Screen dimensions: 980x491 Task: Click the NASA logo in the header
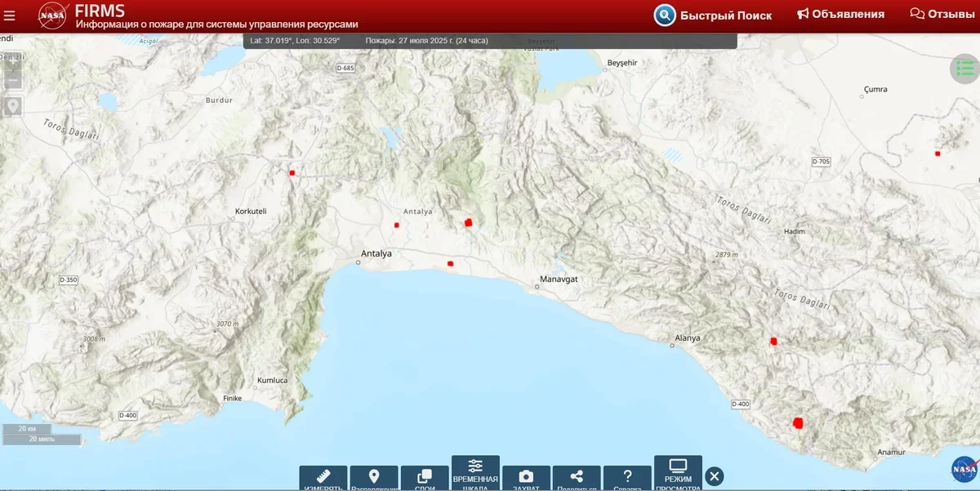point(52,16)
